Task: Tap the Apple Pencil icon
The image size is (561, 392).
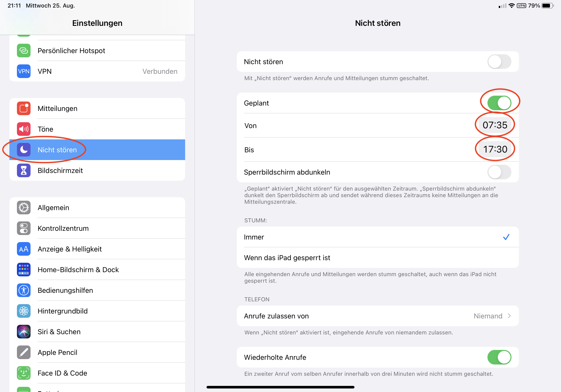Action: point(24,353)
